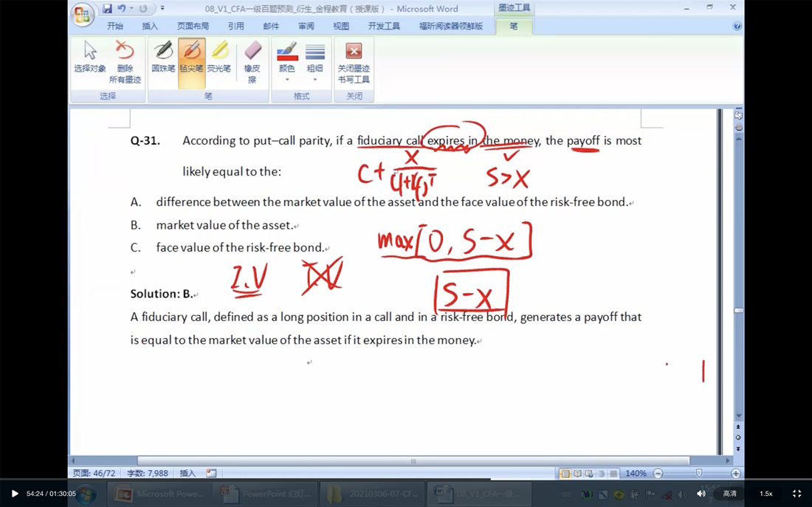Click the 140% zoom level button
812x507 pixels.
pos(636,473)
